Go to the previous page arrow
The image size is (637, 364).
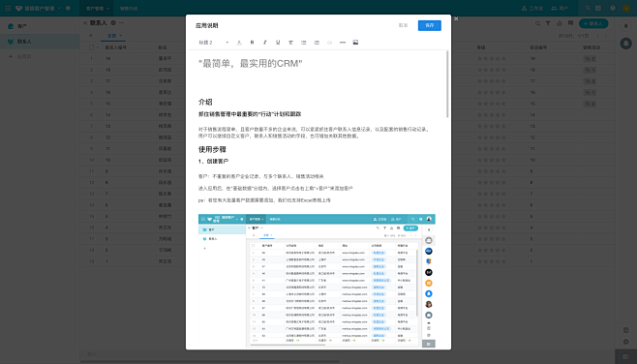coord(598,36)
